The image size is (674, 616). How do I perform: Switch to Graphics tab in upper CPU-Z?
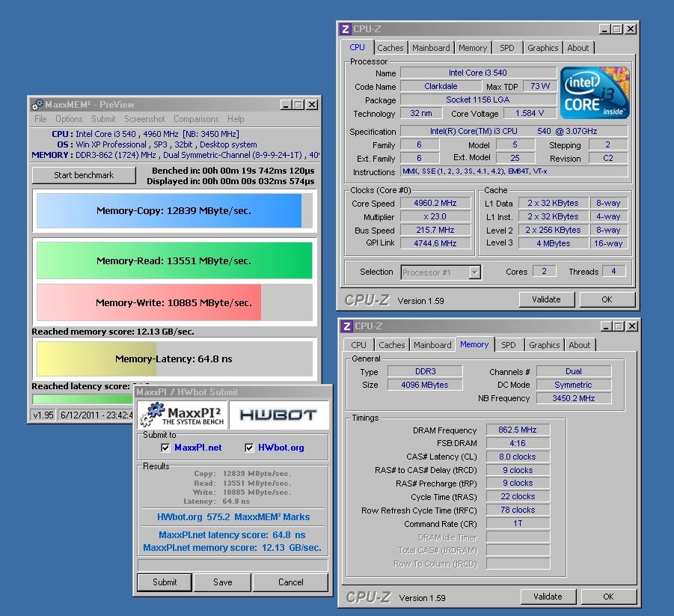543,48
